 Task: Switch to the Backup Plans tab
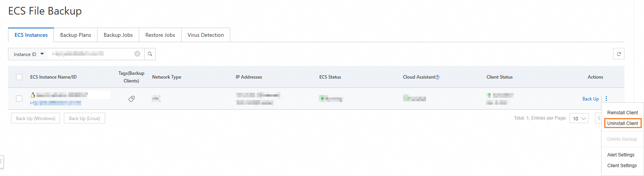(76, 35)
